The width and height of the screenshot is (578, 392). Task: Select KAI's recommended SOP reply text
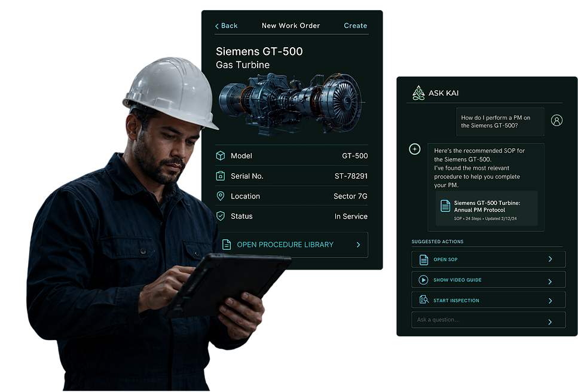click(x=479, y=168)
